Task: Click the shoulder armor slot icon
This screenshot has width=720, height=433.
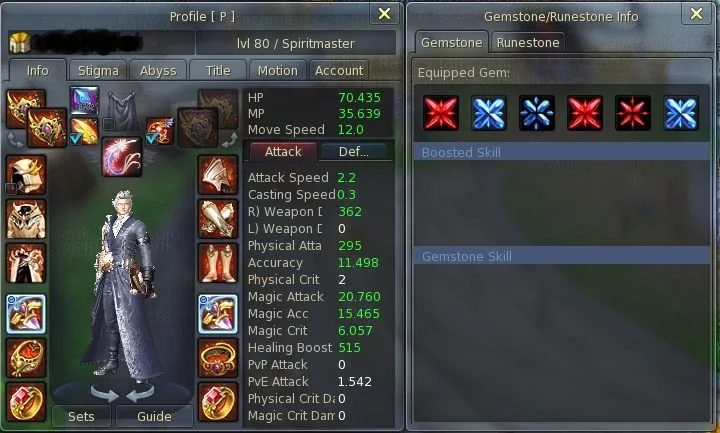Action: (218, 175)
